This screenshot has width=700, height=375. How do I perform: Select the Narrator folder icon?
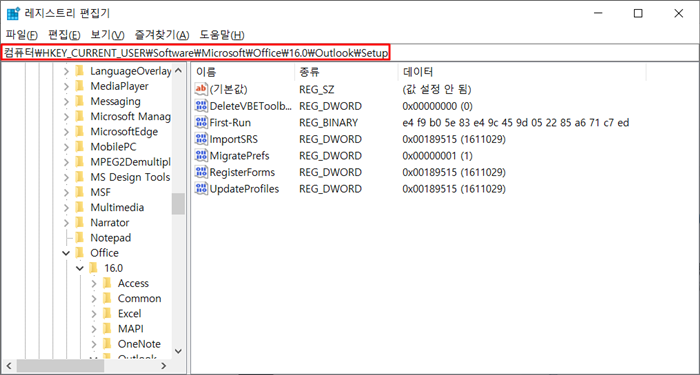80,222
